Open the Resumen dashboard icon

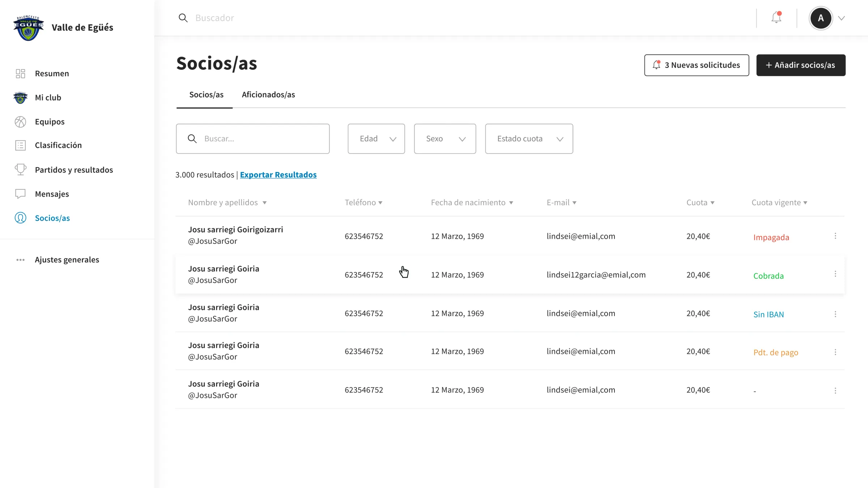[x=20, y=73]
